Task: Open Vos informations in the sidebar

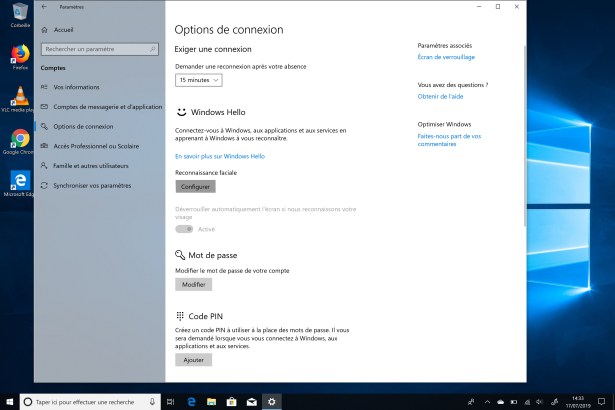Action: point(76,87)
